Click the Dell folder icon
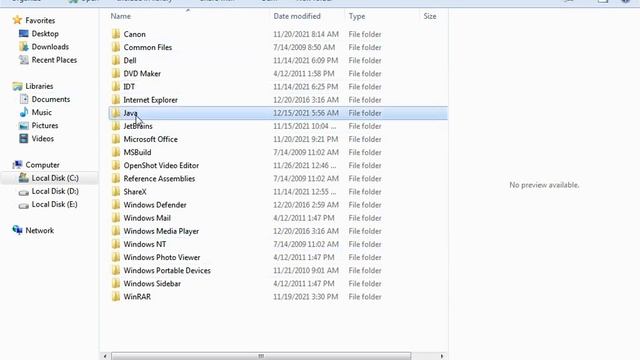Image resolution: width=640 pixels, height=360 pixels. tap(116, 60)
